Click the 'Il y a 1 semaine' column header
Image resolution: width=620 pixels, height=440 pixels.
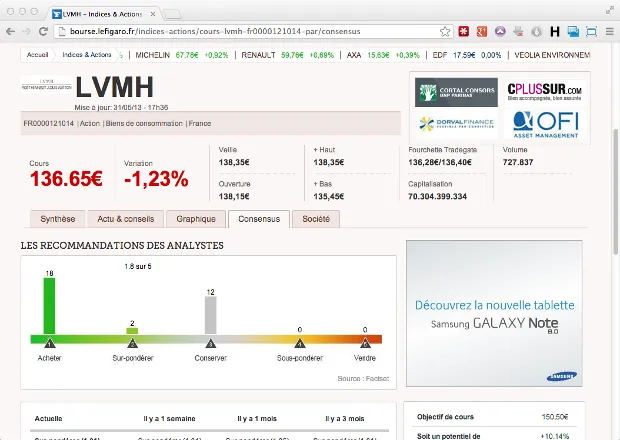pyautogui.click(x=169, y=419)
